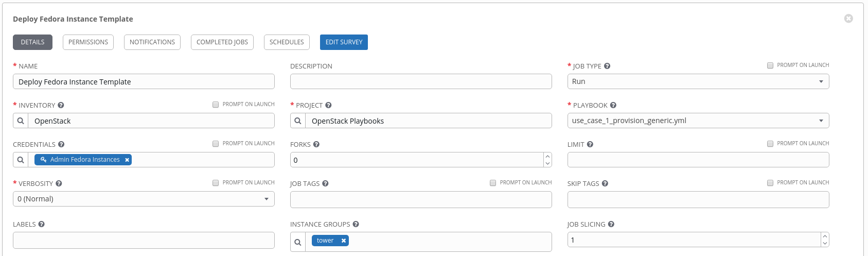
Task: Enable Prompt on Launch for Inventory
Action: [x=216, y=105]
